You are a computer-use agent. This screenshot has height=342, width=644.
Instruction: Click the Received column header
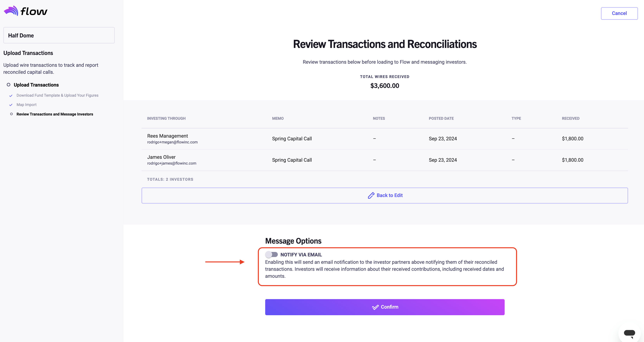tap(571, 118)
